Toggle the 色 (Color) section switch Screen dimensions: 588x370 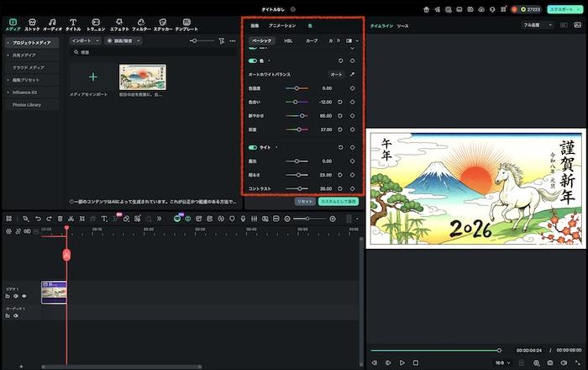pyautogui.click(x=253, y=61)
